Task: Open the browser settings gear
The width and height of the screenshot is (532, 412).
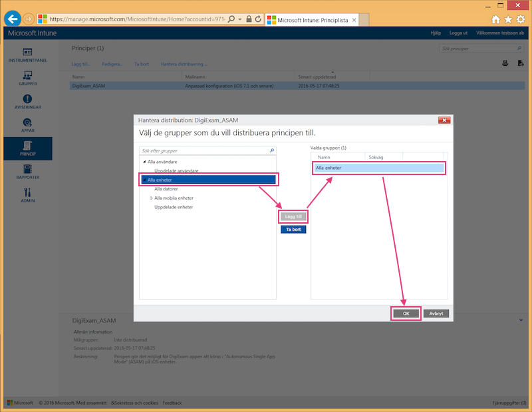Action: [521, 19]
